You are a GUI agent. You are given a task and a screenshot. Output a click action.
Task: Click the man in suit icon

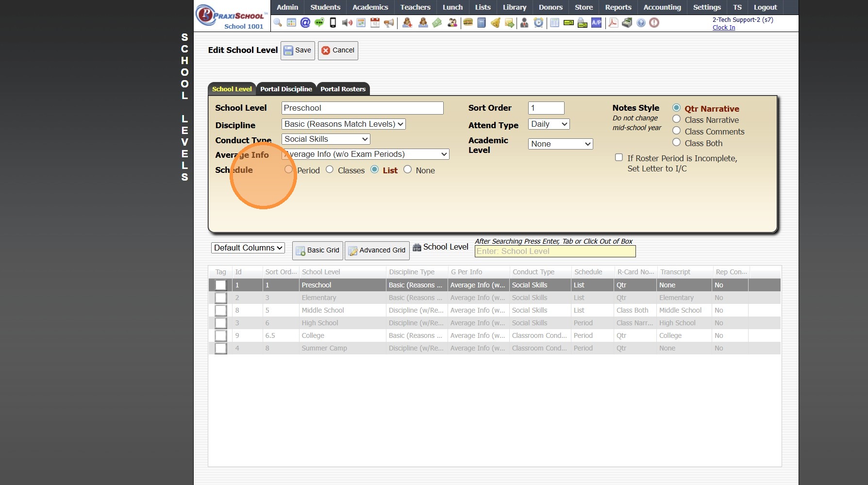click(x=524, y=23)
